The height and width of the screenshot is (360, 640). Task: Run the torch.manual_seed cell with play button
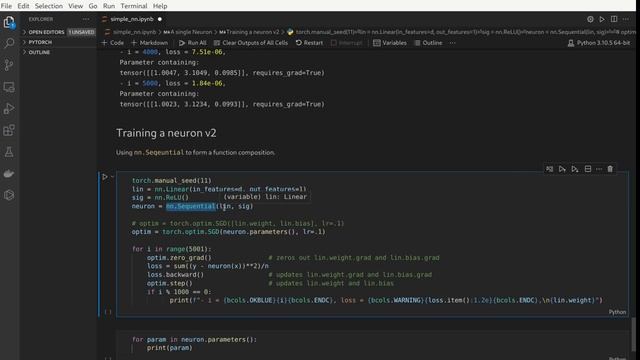click(105, 177)
